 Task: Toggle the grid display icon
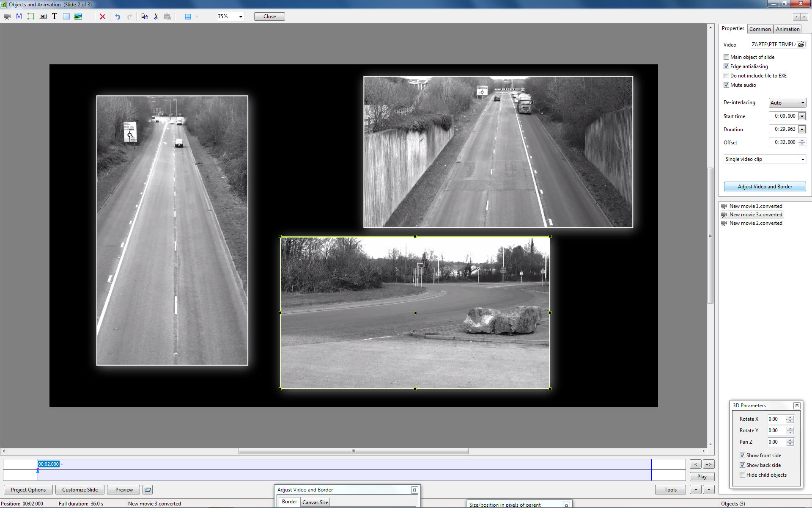click(x=188, y=17)
